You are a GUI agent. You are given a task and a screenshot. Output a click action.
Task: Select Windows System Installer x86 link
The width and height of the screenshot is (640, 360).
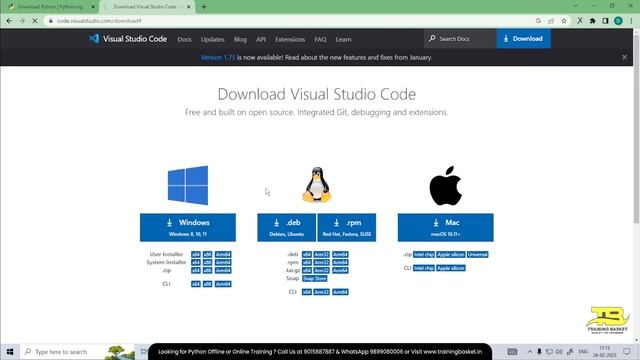click(x=207, y=262)
